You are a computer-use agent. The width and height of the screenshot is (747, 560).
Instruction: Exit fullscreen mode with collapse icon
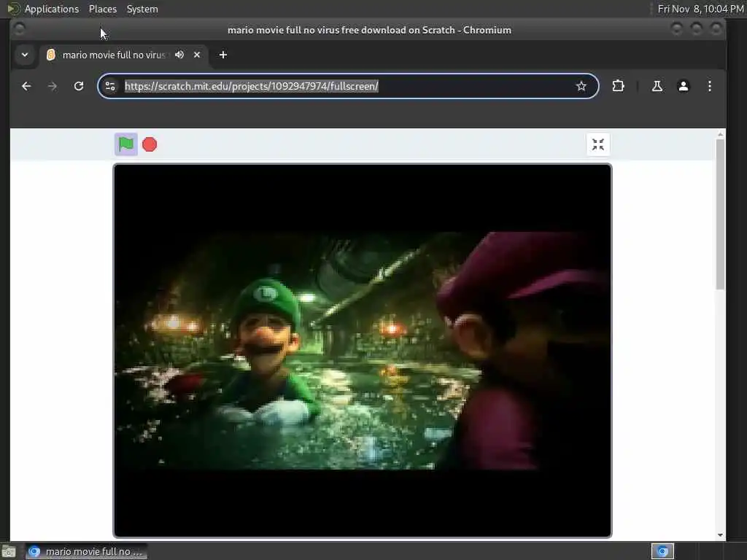point(598,144)
